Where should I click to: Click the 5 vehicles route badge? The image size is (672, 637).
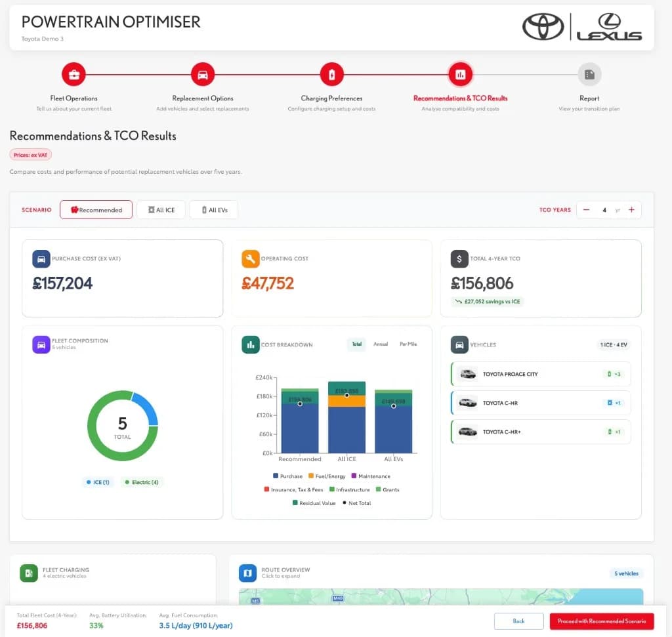click(x=626, y=573)
